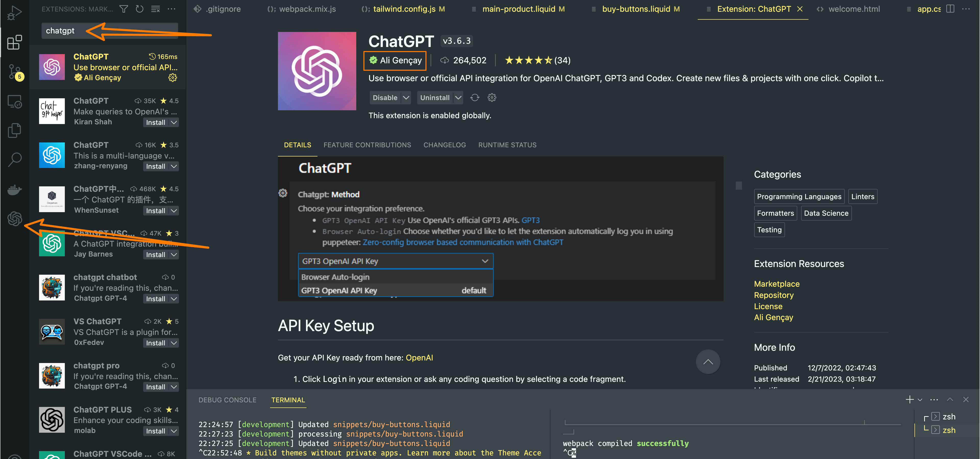Click settings gear next to Chatgpt Method
The height and width of the screenshot is (459, 980).
(283, 193)
